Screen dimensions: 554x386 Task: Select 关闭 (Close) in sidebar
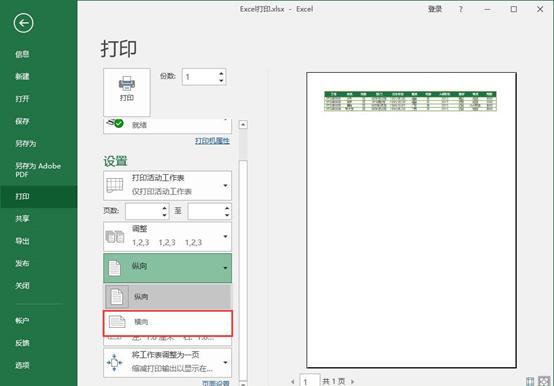[x=22, y=285]
